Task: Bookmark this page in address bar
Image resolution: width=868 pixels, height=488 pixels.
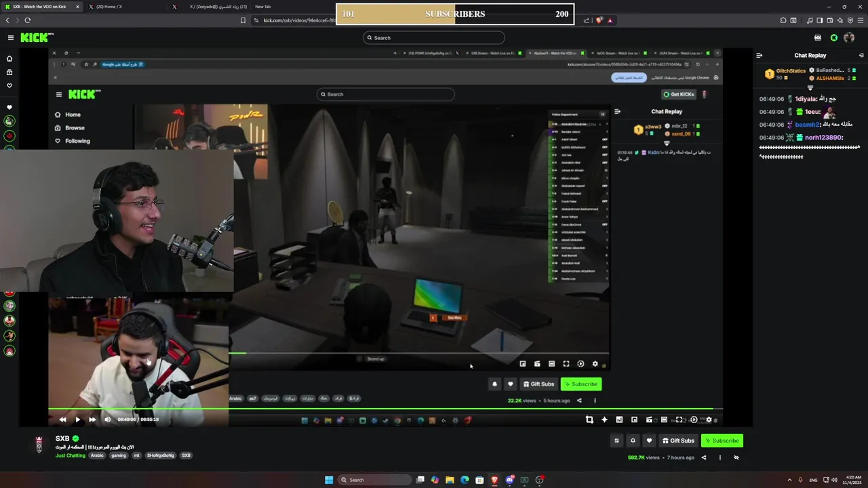Action: coord(243,20)
